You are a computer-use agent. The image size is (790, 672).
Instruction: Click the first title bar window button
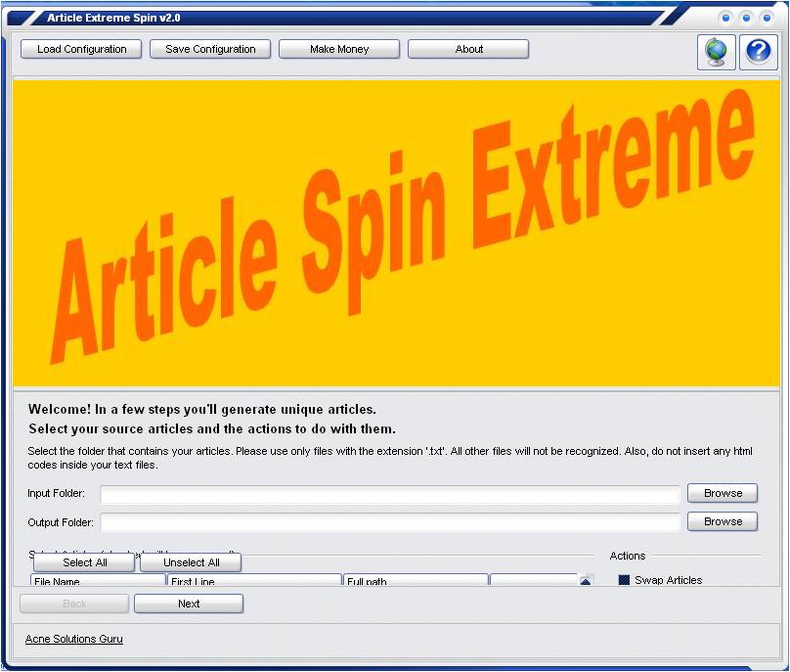coord(725,19)
